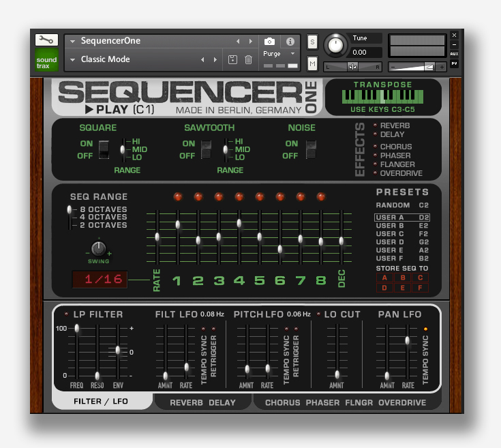Go to previous instrument next to SequencerOne
Screen dimensions: 501x448
238,41
